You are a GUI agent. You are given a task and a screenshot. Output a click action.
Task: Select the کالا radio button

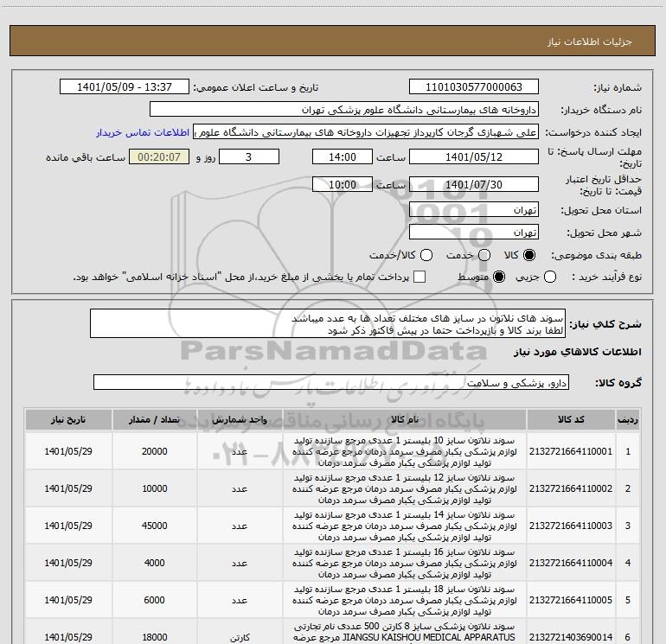coord(529,255)
